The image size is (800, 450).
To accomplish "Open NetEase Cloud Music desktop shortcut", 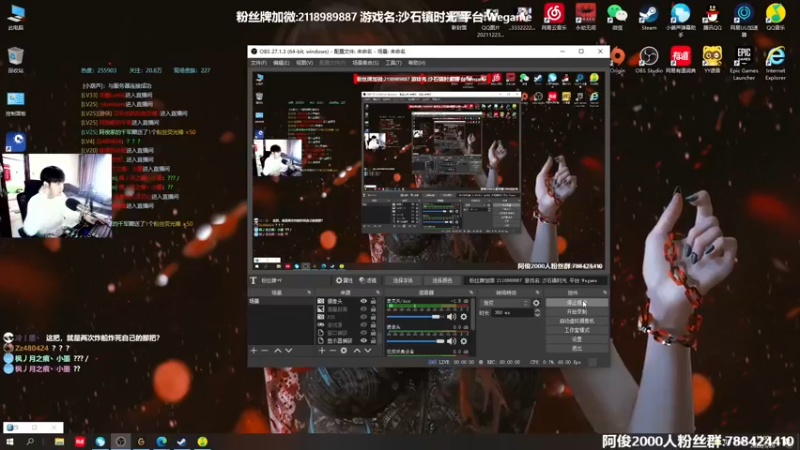I will [x=554, y=16].
